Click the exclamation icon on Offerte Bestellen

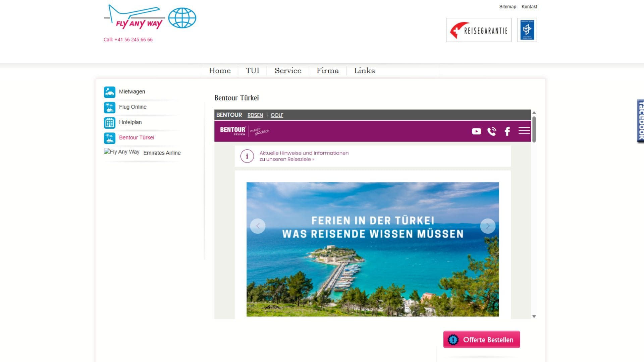(x=453, y=340)
